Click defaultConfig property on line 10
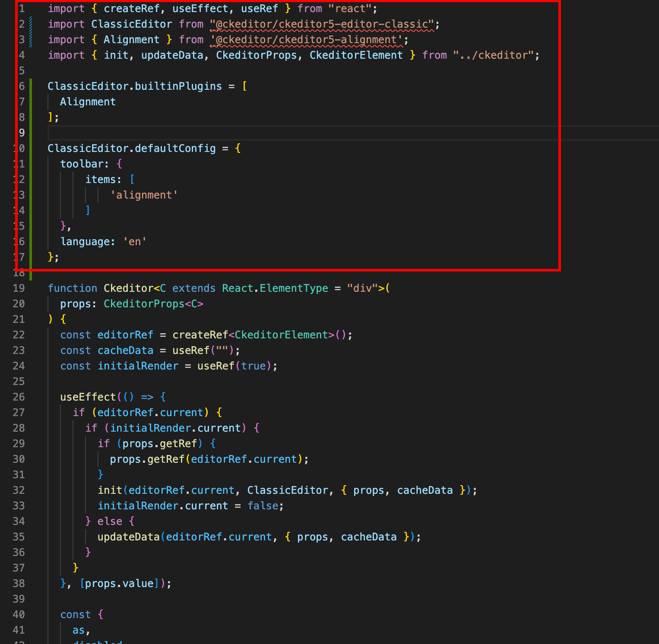Screen dimensions: 659x644 coord(175,148)
